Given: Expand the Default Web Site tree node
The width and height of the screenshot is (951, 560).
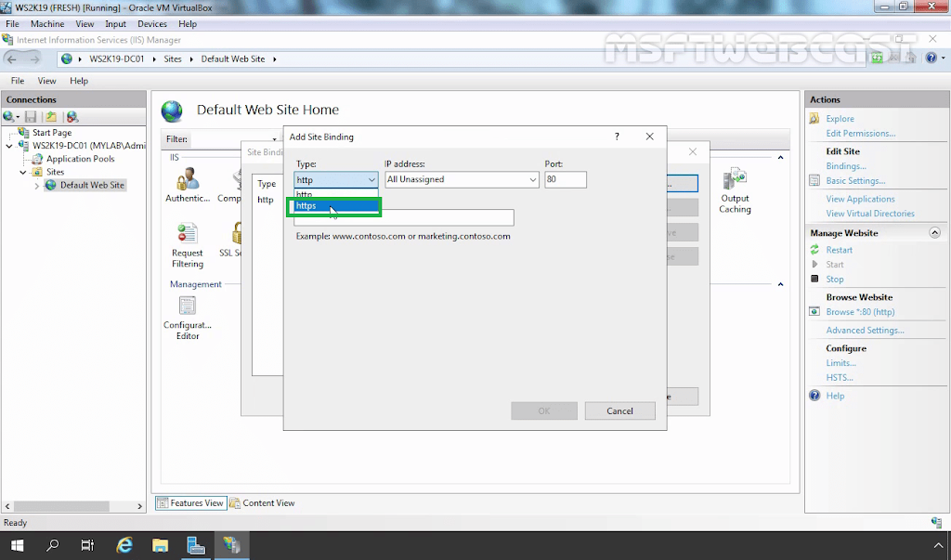Looking at the screenshot, I should [37, 186].
